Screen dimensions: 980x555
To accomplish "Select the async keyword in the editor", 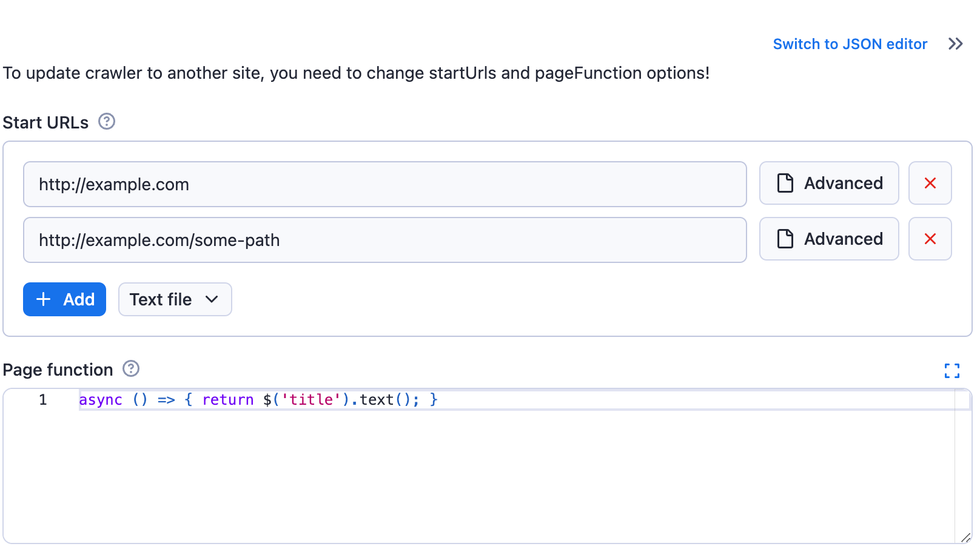I will point(101,399).
